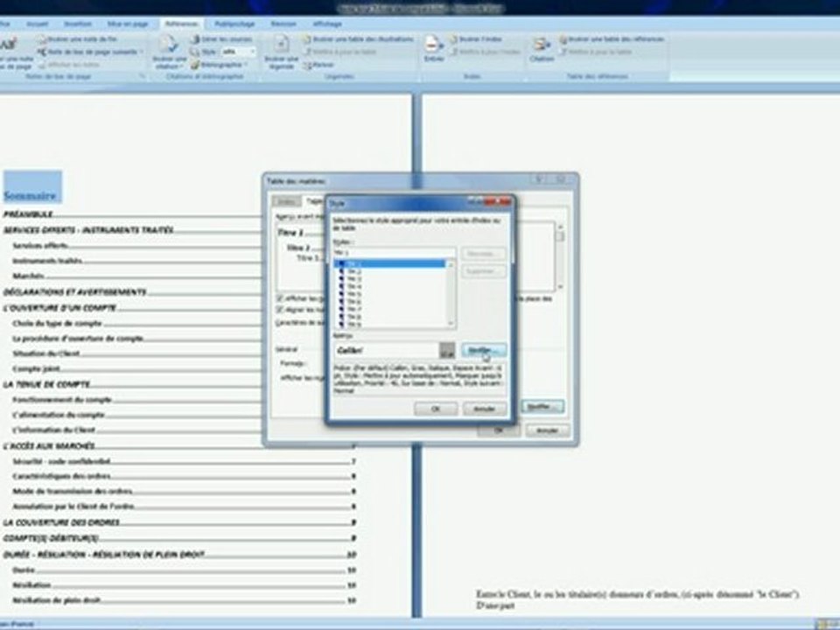Open Insérer une citation button
840x630 pixels.
coord(169,52)
